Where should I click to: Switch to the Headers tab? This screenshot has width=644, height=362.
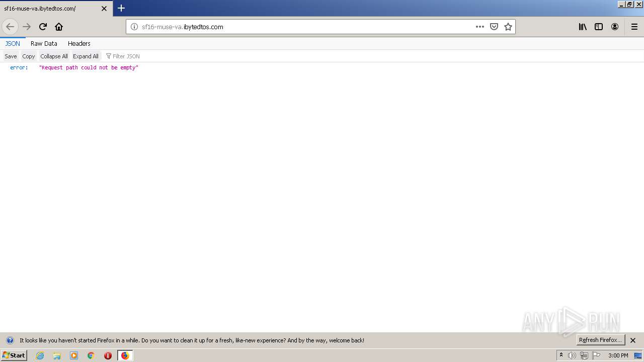(79, 44)
